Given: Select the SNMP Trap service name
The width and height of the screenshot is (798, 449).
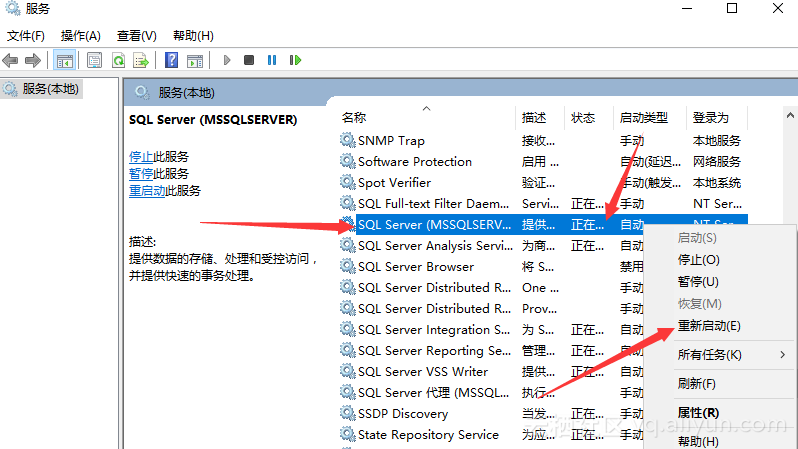Looking at the screenshot, I should (x=391, y=141).
